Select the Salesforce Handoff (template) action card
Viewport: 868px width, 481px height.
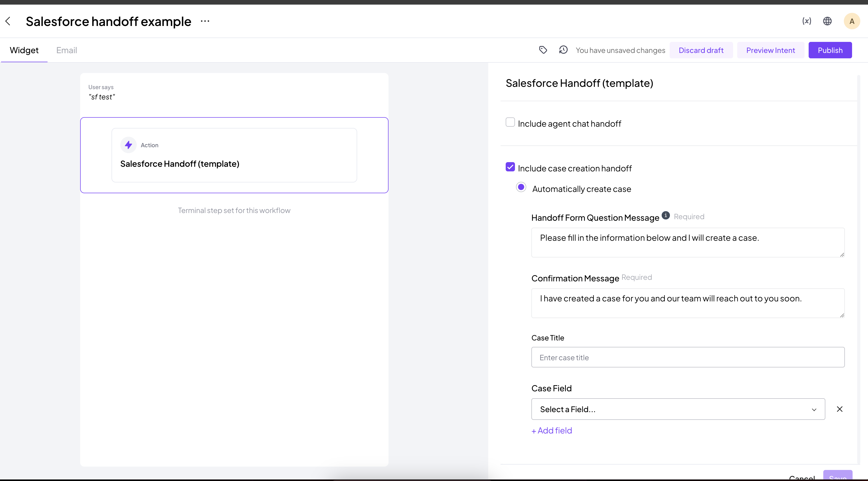(234, 155)
